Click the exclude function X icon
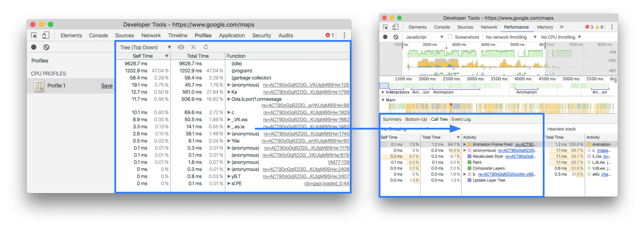This screenshot has height=231, width=644. (x=193, y=47)
